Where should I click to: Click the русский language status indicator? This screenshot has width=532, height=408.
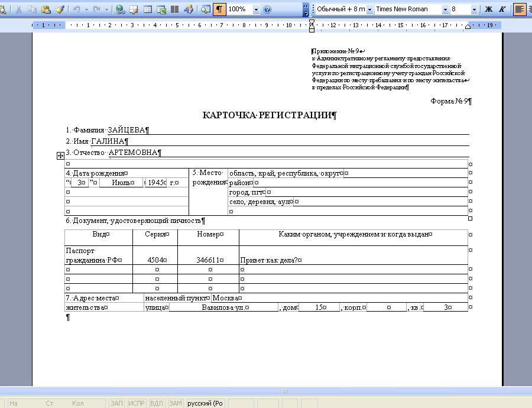tap(205, 403)
